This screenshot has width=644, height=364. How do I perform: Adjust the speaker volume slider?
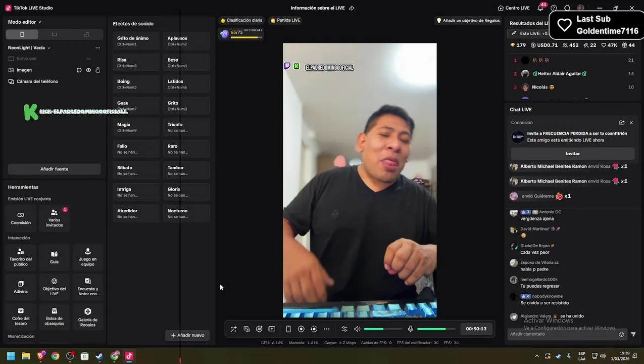pos(383,329)
